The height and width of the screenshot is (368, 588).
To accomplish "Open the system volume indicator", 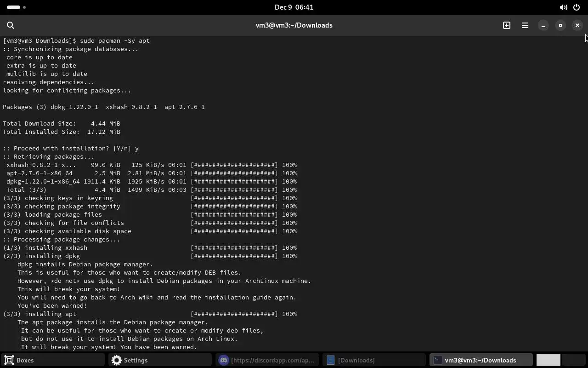I will 563,7.
